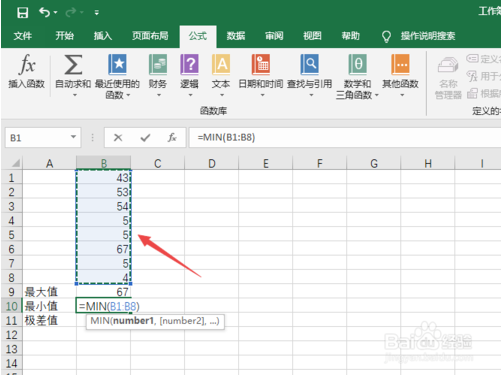
Task: Select row 13 header
Action: 11,349
